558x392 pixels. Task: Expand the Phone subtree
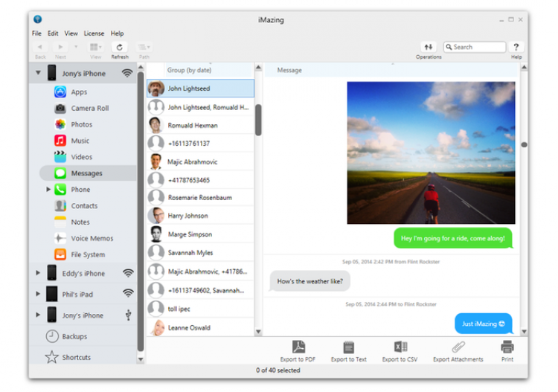[x=48, y=189]
